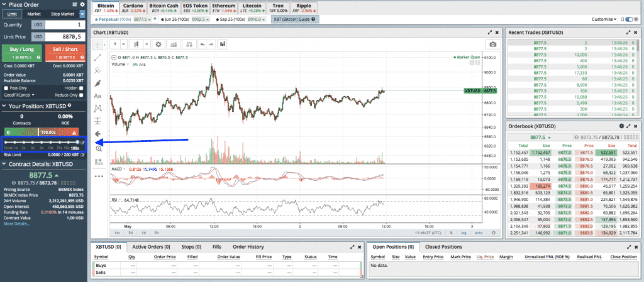Select the 1d chart range button
644x282 pixels.
pos(144,233)
